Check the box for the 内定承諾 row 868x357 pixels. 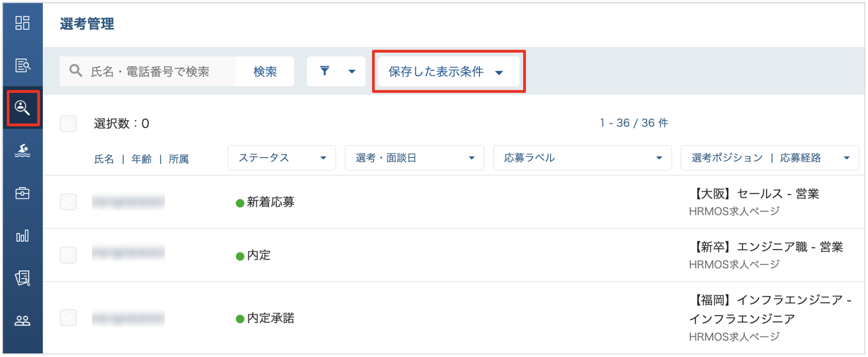tap(69, 318)
